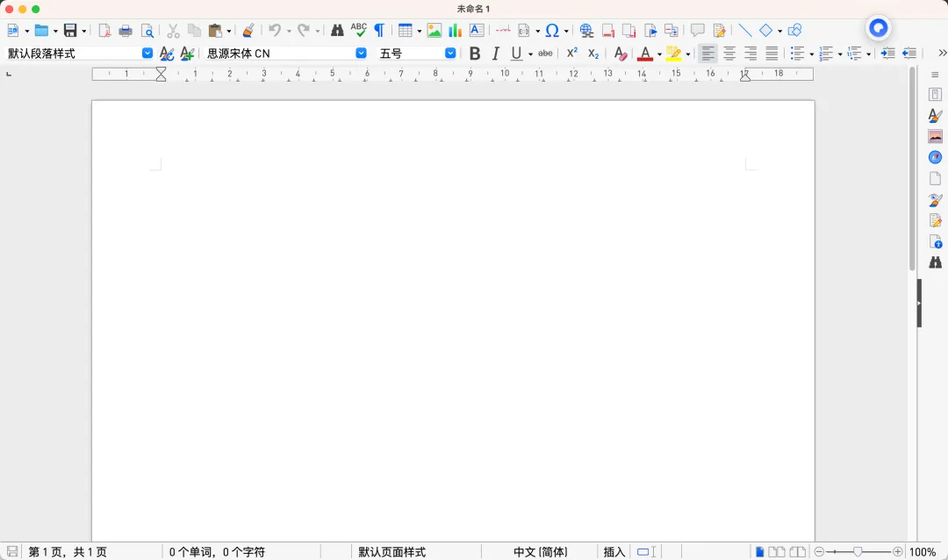Toggle formatting marks pilcrow icon
This screenshot has width=948, height=560.
(379, 30)
